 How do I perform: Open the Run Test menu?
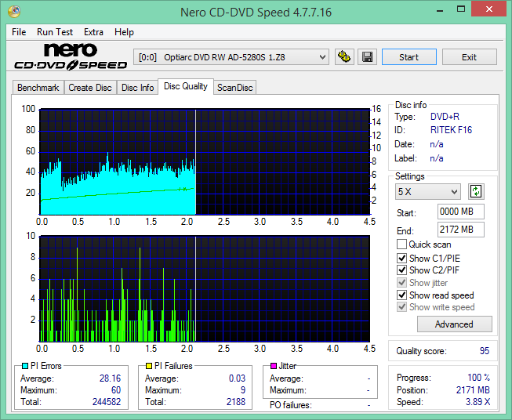coord(55,32)
